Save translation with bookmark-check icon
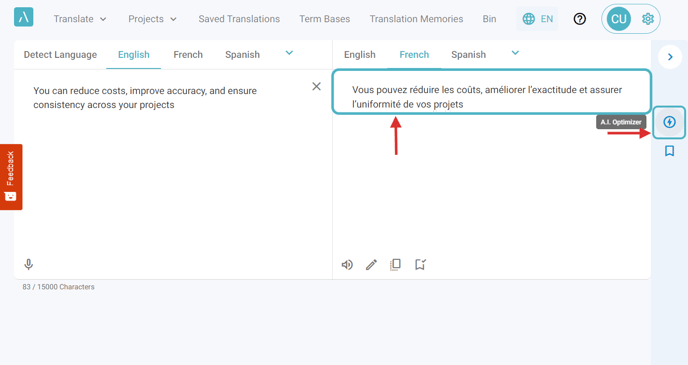Image resolution: width=688 pixels, height=365 pixels. [420, 265]
